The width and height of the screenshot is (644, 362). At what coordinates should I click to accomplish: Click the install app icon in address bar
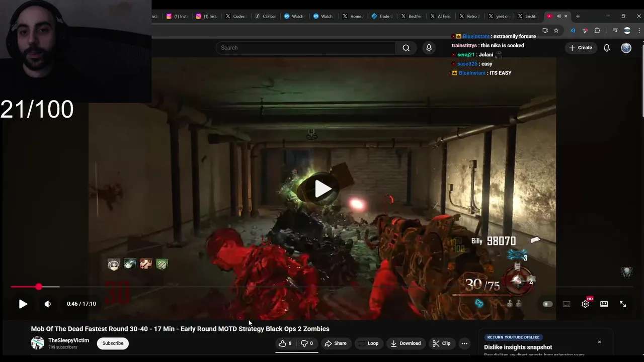pyautogui.click(x=545, y=31)
